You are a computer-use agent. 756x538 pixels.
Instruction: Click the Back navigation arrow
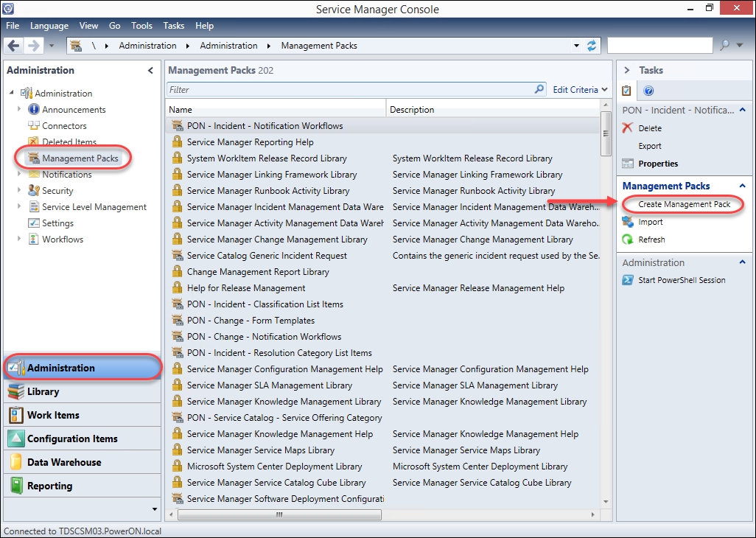pos(13,46)
